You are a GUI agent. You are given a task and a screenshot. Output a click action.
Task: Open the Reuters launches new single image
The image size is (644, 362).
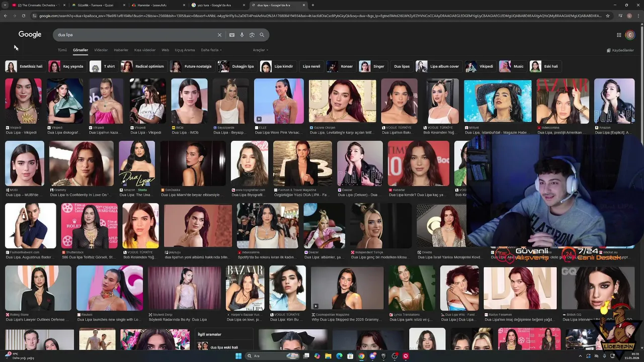110,288
